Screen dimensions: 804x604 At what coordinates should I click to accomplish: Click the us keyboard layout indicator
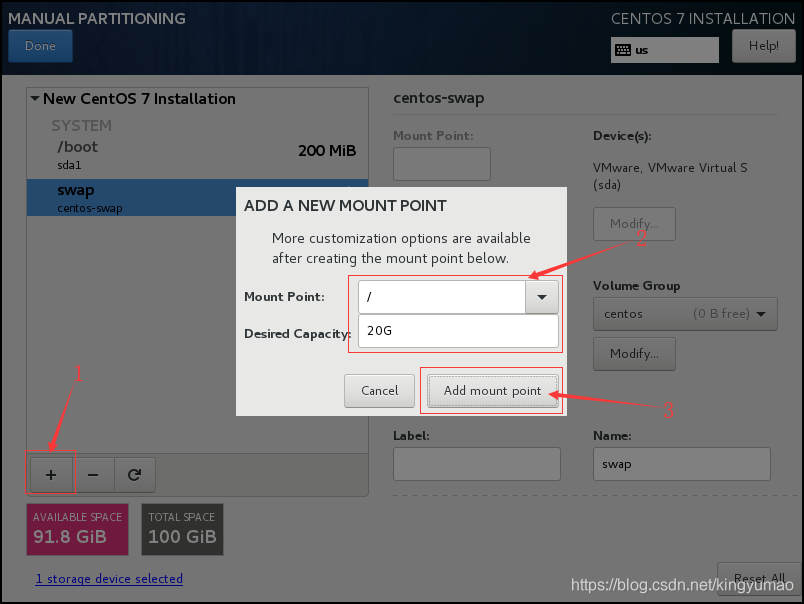point(665,50)
